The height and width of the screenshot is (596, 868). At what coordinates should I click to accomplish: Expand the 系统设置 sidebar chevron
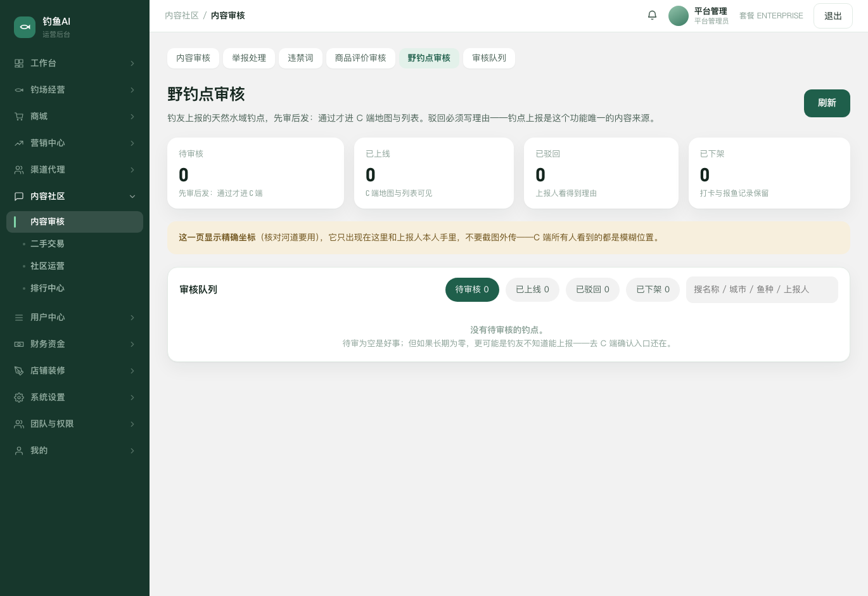[x=132, y=398]
